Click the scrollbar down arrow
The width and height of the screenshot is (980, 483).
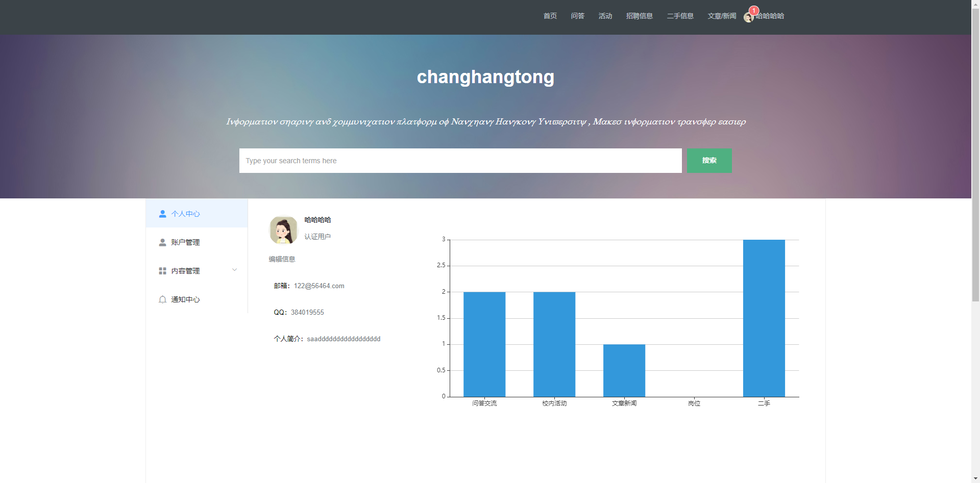(x=975, y=479)
